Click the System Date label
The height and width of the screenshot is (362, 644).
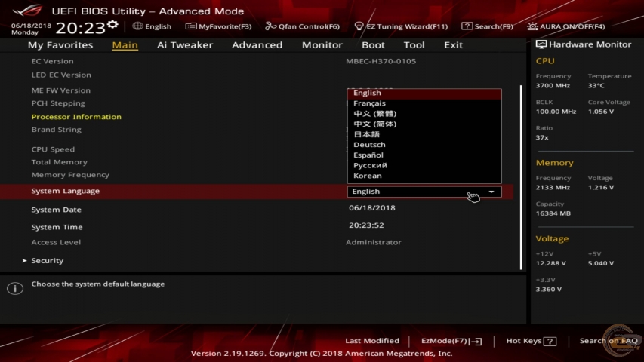[57, 210]
